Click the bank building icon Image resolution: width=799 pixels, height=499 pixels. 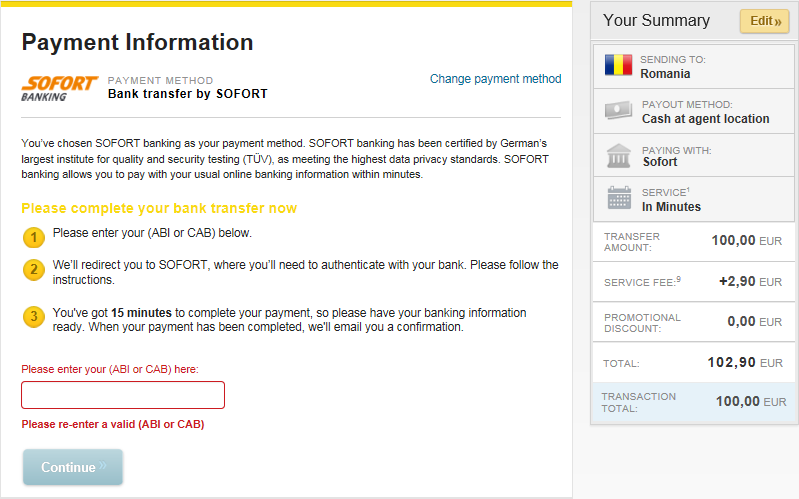pos(619,155)
